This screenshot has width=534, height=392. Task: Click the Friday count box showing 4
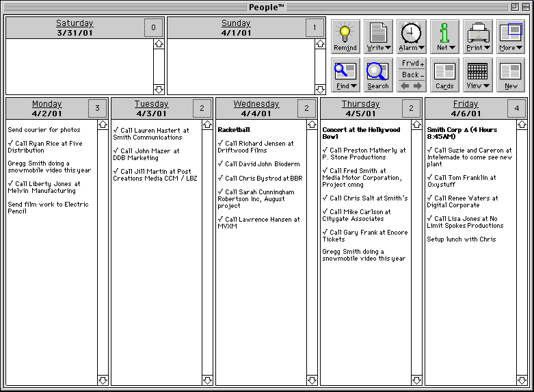click(516, 108)
